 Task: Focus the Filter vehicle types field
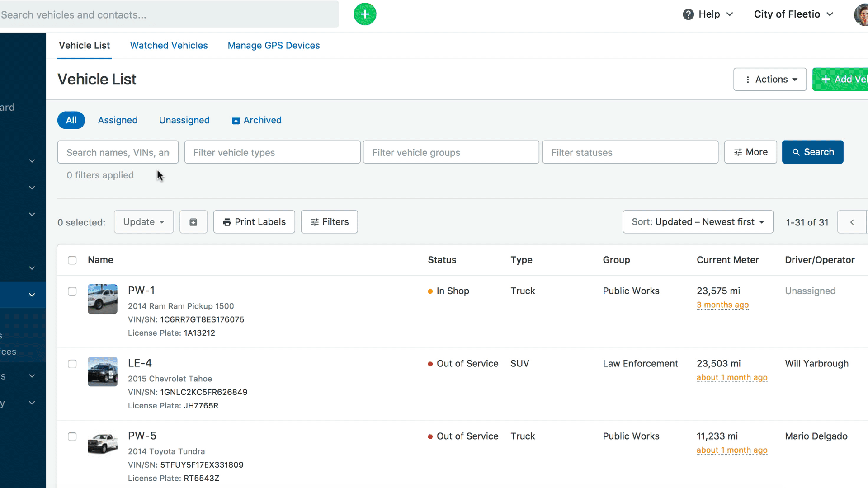[x=272, y=152]
